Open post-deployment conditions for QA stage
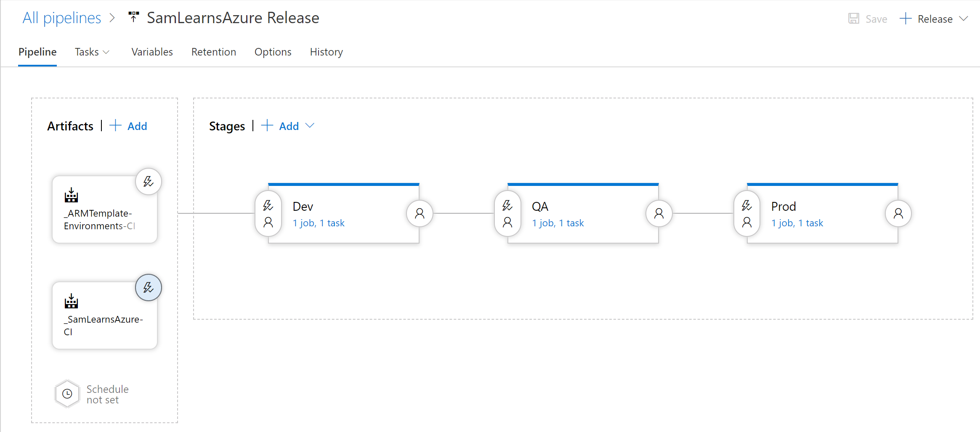Image resolution: width=980 pixels, height=432 pixels. click(659, 214)
